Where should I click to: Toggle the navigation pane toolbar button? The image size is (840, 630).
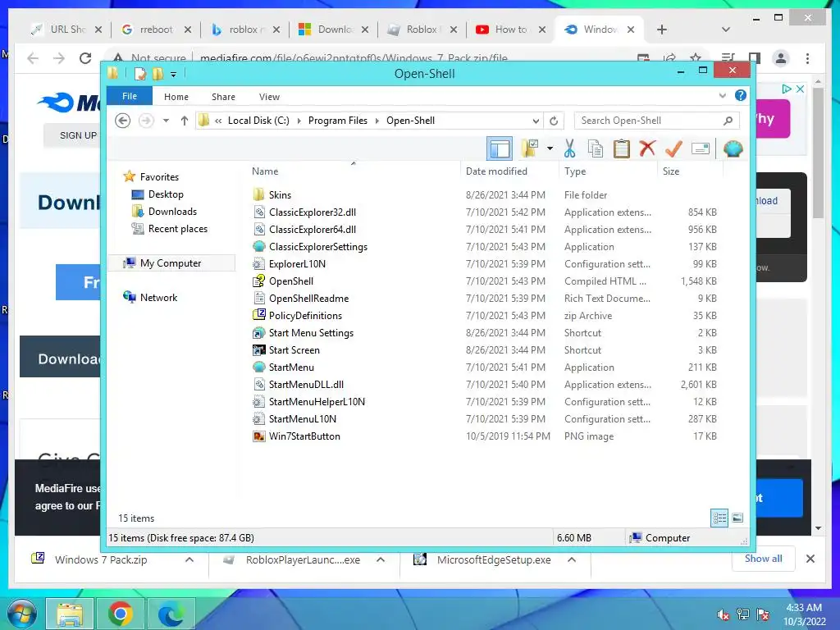500,148
